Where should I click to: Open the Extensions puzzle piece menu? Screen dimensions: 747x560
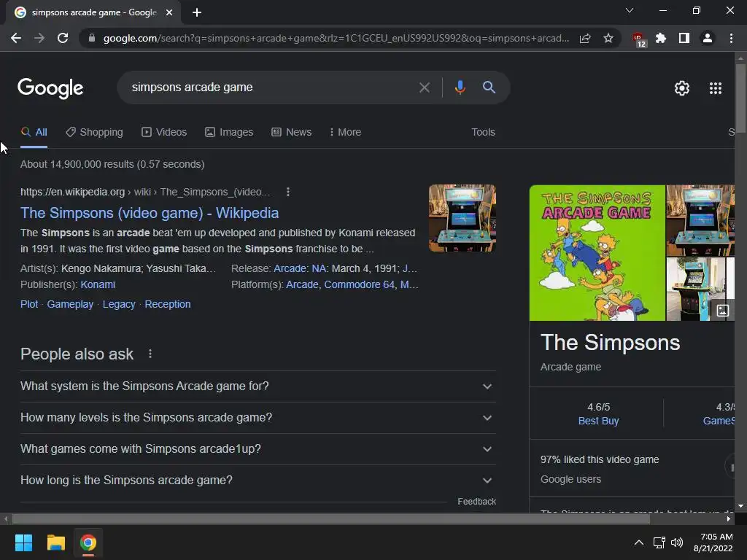point(661,38)
